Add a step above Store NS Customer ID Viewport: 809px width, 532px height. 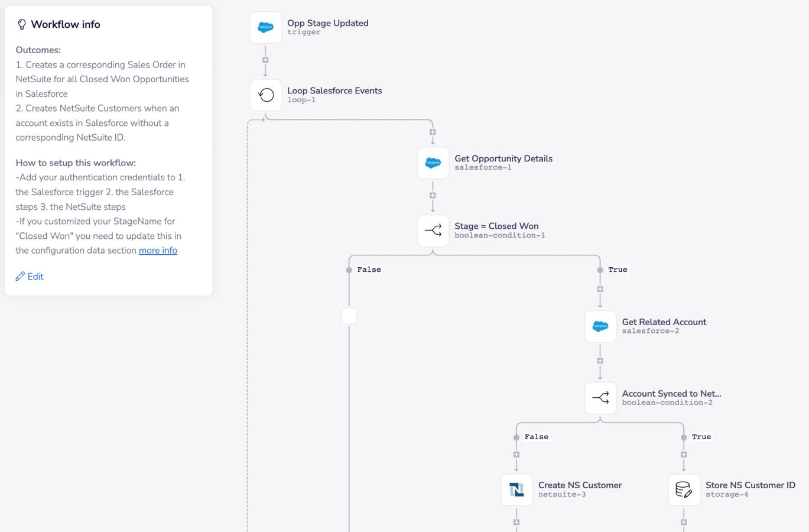684,455
